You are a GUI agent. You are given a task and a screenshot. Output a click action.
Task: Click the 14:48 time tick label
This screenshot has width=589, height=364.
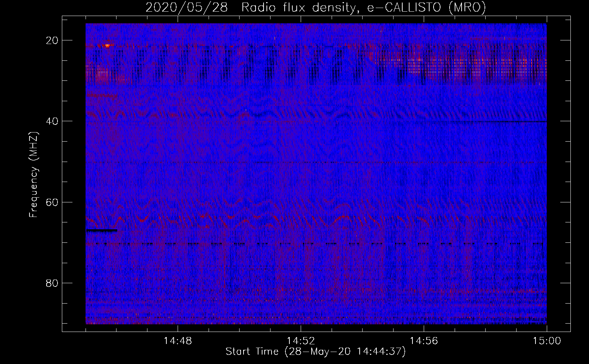coord(178,341)
